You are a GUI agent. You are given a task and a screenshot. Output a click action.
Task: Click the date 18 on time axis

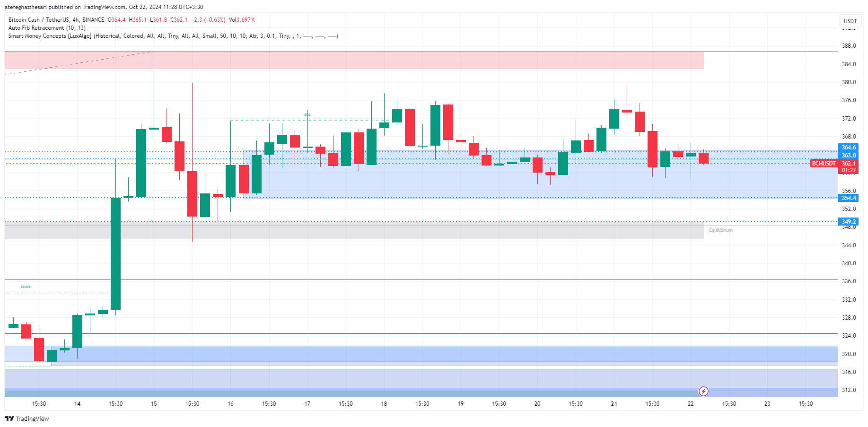point(384,404)
